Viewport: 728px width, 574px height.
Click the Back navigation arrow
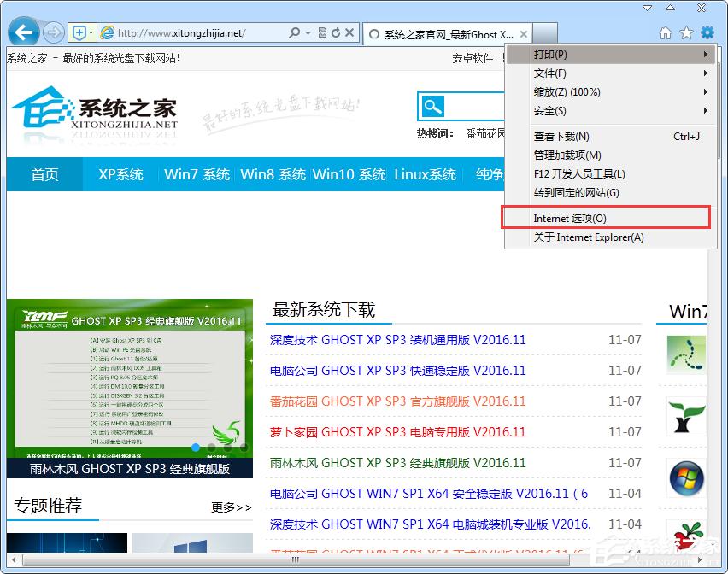click(22, 32)
